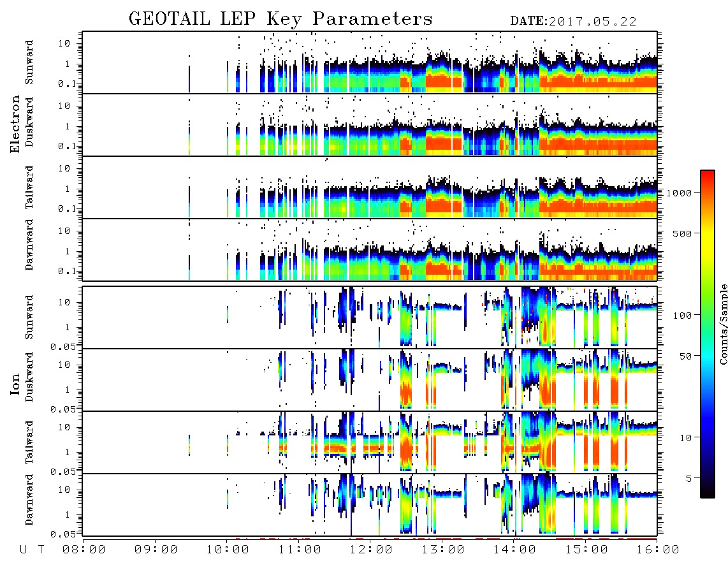This screenshot has height=561, width=728.
Task: Select the 12:00 time tick label
Action: [371, 550]
